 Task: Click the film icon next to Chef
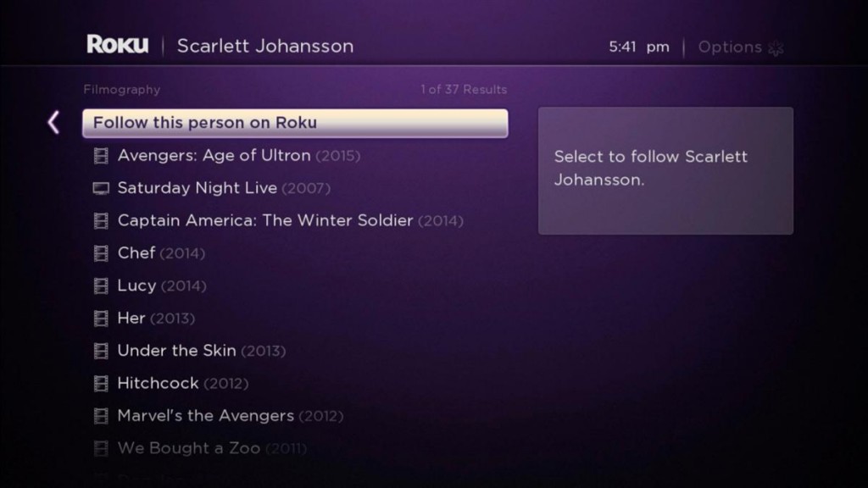[x=102, y=253]
